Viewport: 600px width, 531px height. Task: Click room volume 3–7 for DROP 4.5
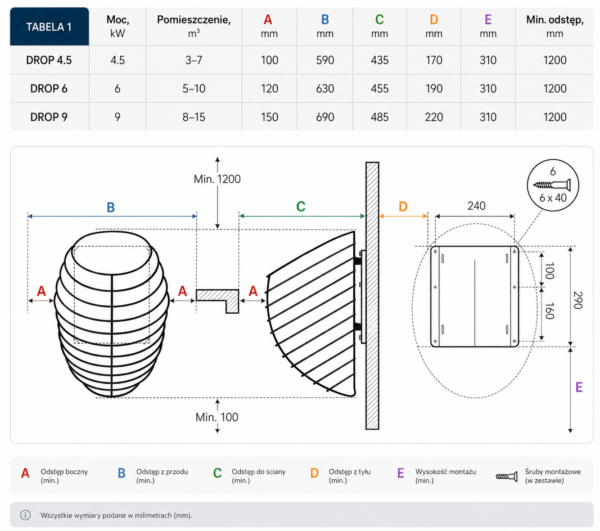click(194, 60)
